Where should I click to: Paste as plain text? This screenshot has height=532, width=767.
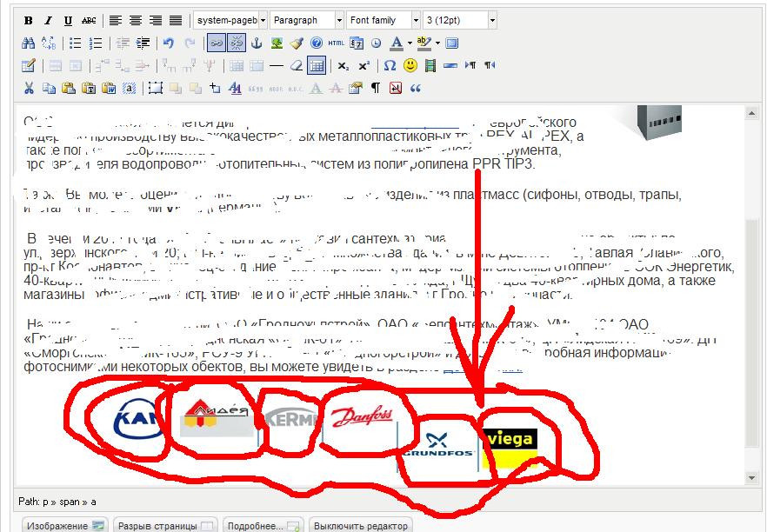pyautogui.click(x=89, y=88)
